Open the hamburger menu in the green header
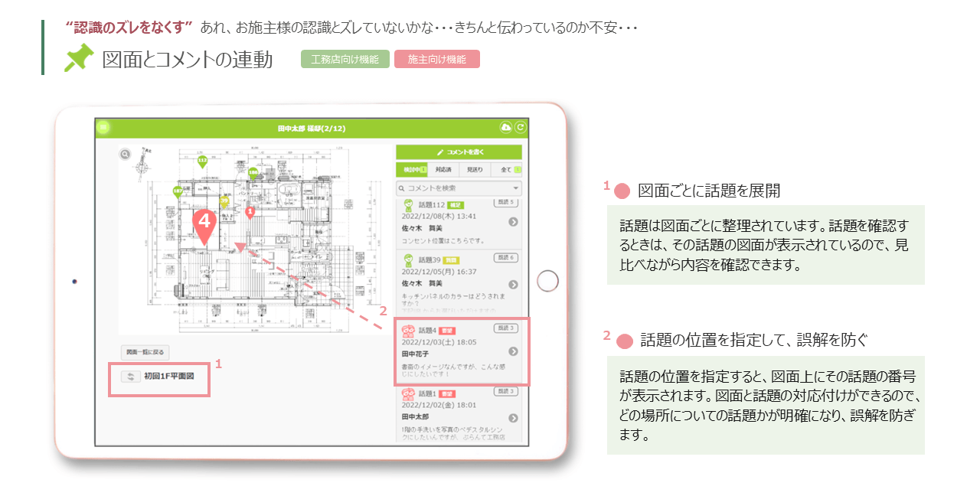Image resolution: width=980 pixels, height=496 pixels. click(x=104, y=128)
